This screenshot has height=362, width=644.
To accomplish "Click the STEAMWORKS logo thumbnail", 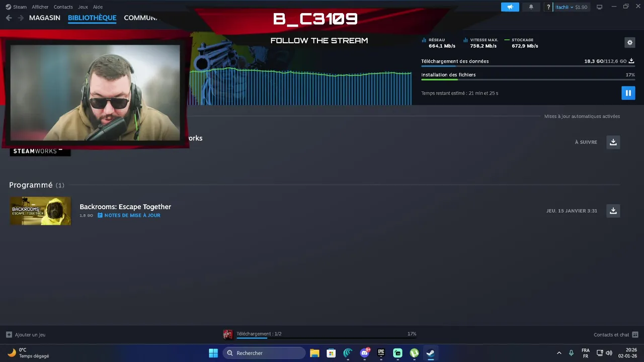I will click(40, 151).
